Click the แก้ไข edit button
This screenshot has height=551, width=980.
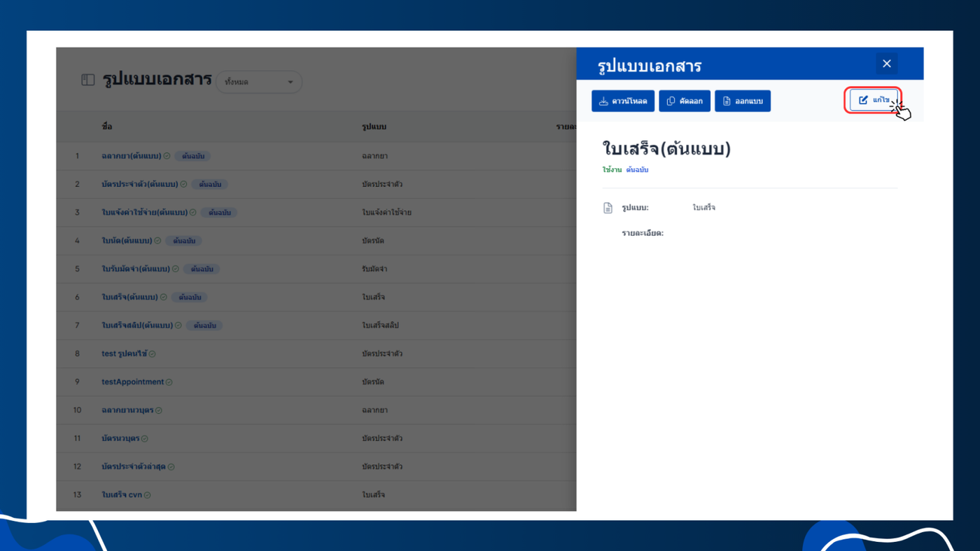[x=873, y=100]
